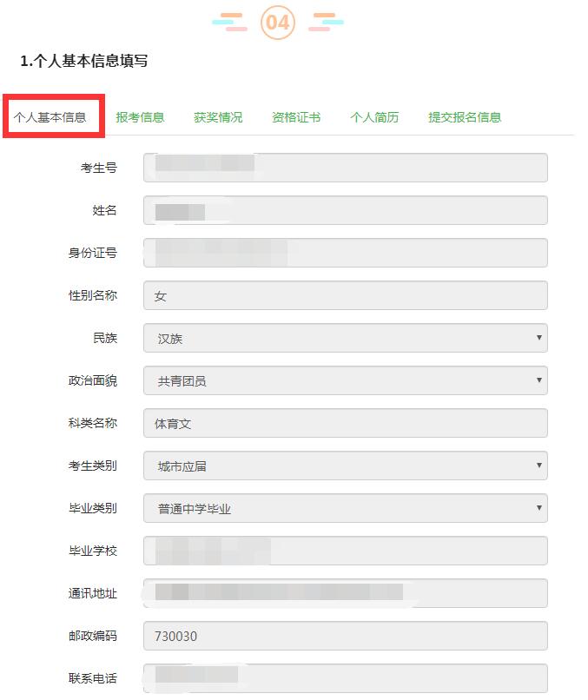Open the 提交报名信息 tab
Screen dimensions: 588x700
(465, 117)
